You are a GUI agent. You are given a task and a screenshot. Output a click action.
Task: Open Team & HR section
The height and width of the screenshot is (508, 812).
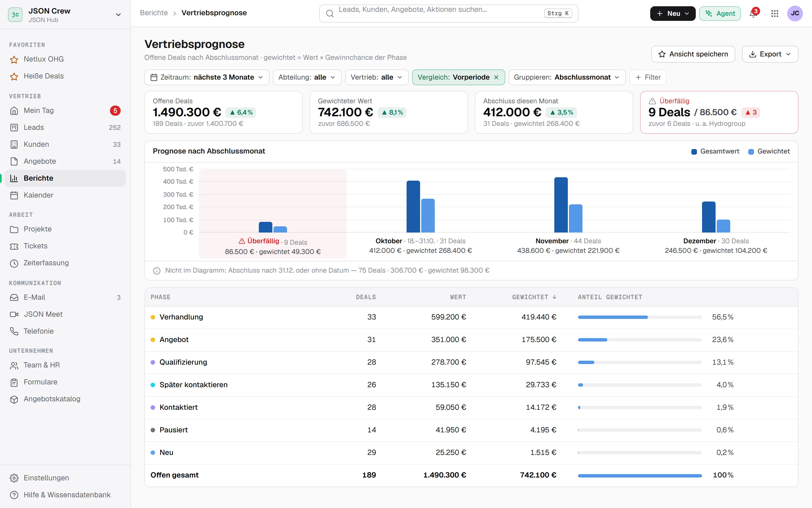coord(65,365)
